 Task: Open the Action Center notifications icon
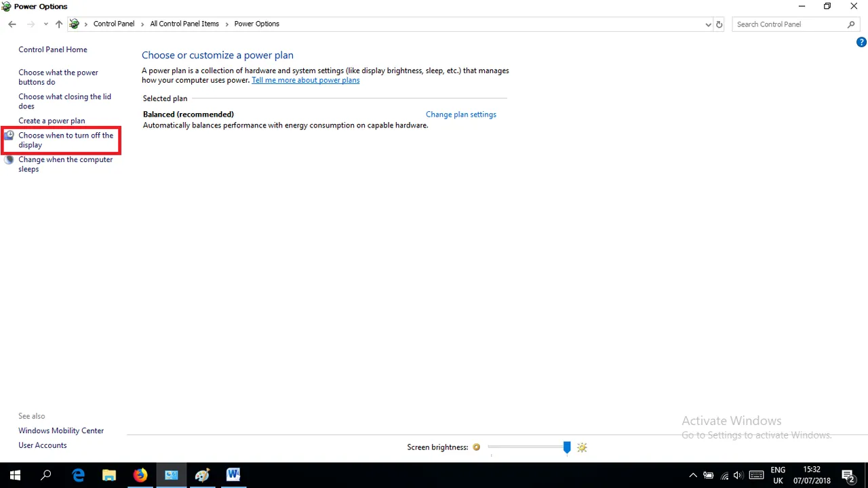[847, 475]
